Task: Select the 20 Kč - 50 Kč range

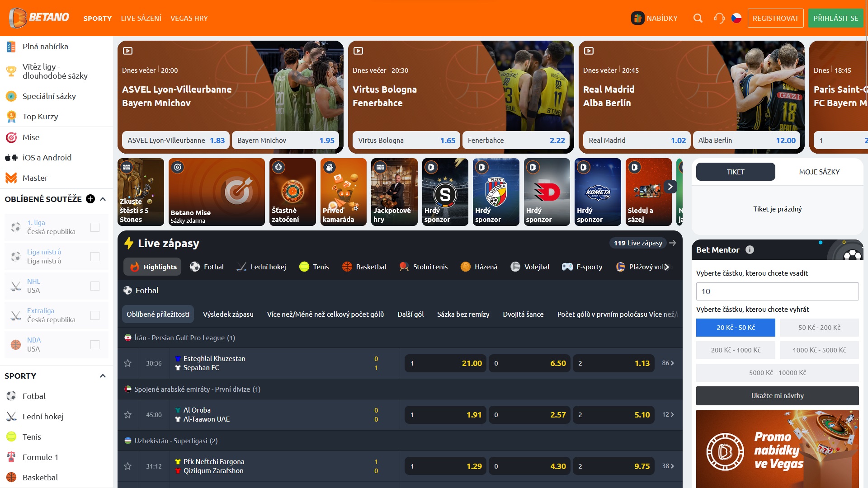Action: (x=736, y=328)
